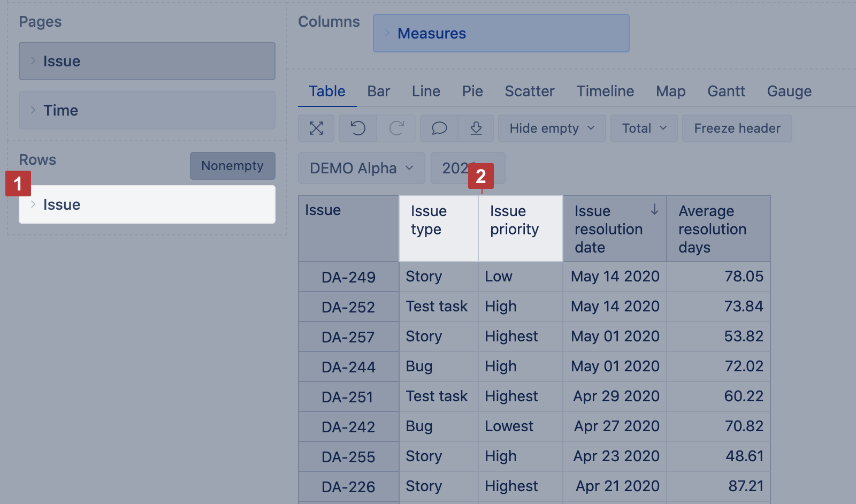Click the Issue priority column header
The height and width of the screenshot is (504, 856).
point(514,220)
